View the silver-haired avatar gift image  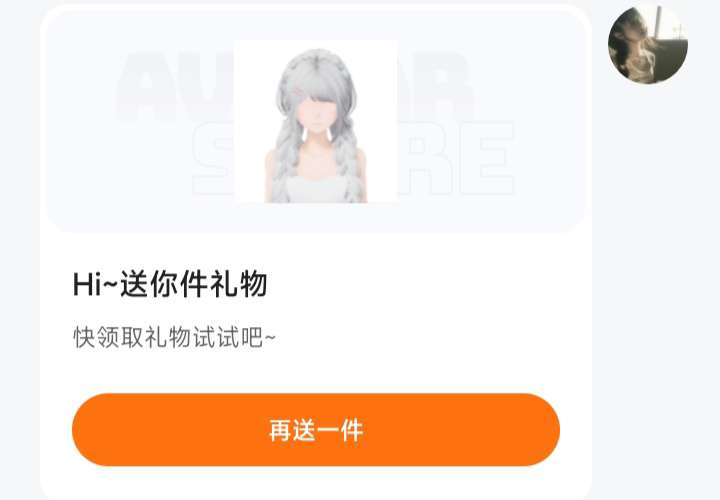pyautogui.click(x=315, y=121)
